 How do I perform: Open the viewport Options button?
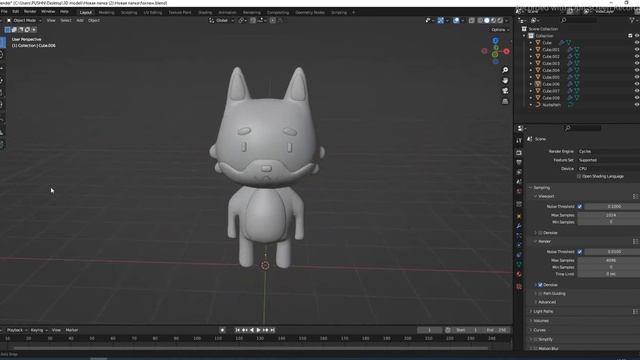click(500, 30)
